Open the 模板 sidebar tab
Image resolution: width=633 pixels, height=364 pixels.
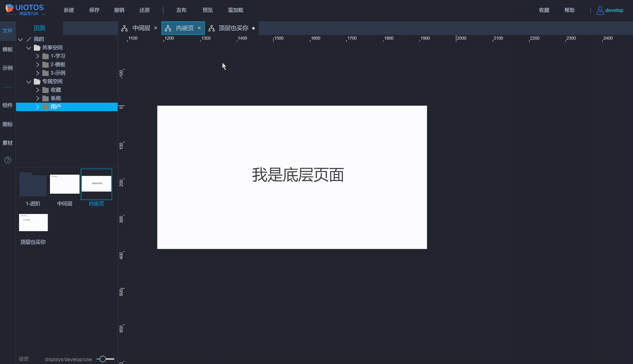(8, 49)
